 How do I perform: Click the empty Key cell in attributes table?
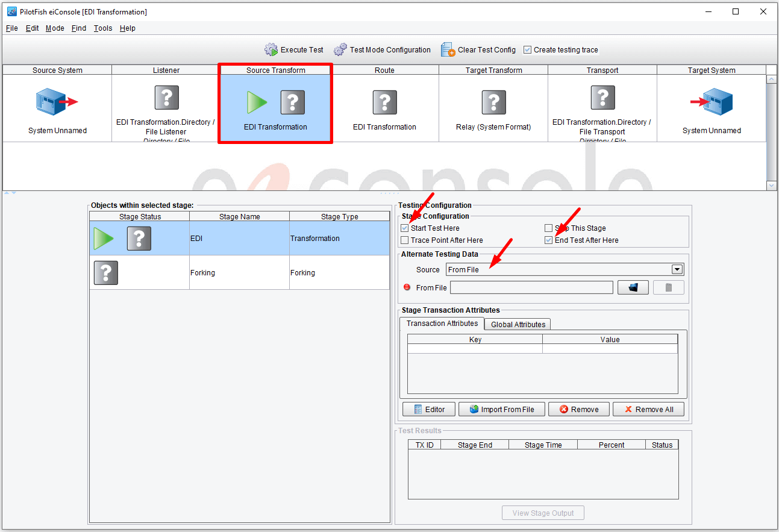[475, 349]
